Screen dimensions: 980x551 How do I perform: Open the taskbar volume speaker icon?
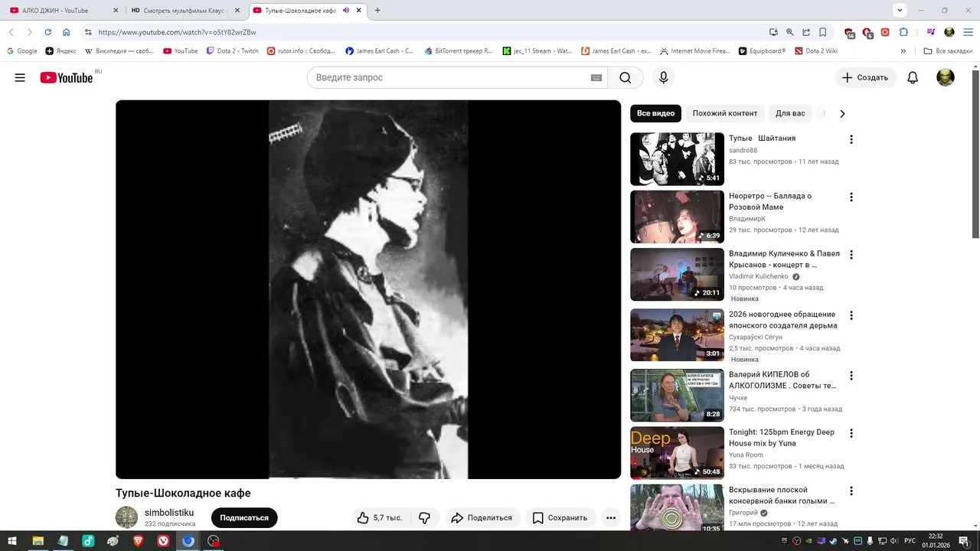click(893, 541)
